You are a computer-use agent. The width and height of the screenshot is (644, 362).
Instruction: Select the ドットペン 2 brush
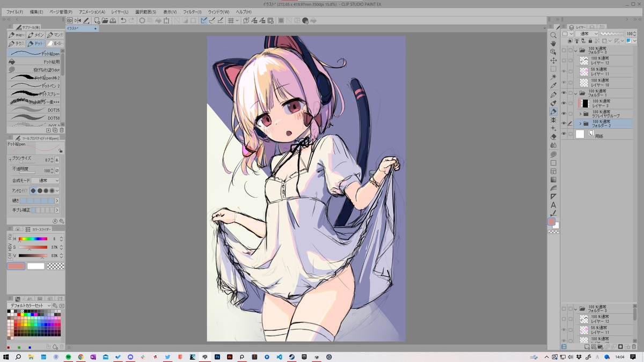click(x=35, y=86)
